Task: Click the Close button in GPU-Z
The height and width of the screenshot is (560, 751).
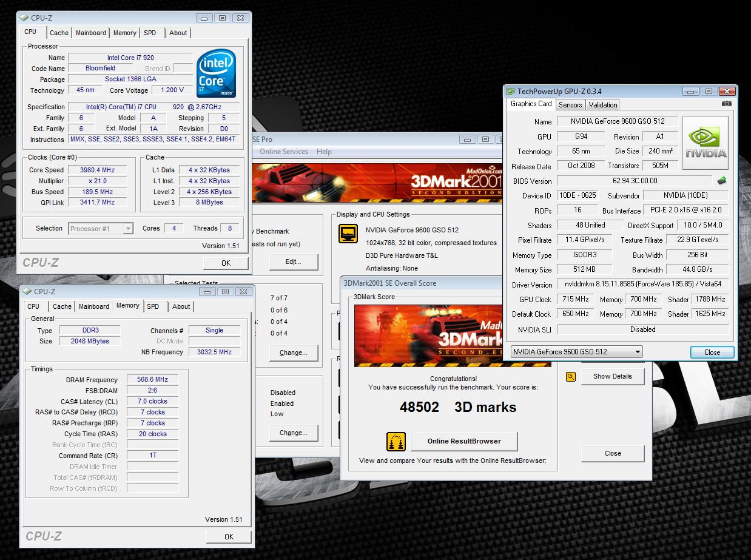Action: [x=712, y=353]
